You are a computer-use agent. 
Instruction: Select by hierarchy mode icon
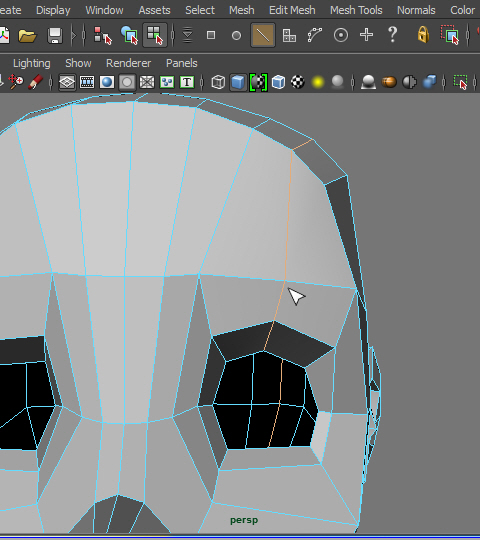(x=103, y=35)
